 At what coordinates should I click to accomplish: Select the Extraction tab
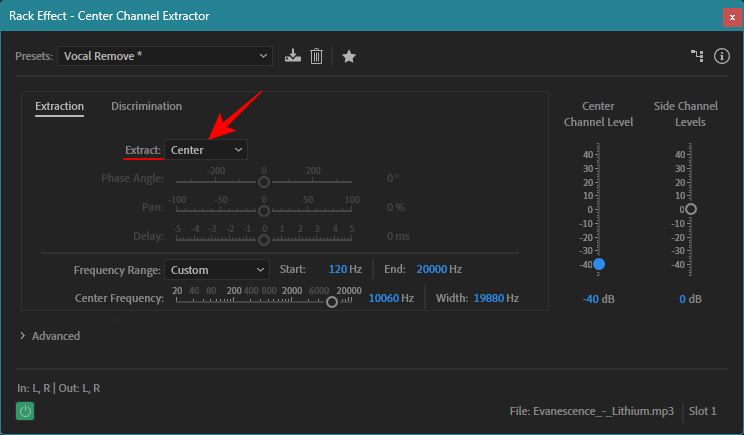point(59,106)
